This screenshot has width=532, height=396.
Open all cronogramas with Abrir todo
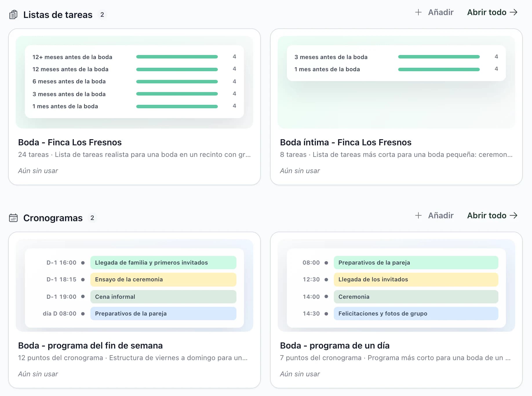click(x=492, y=215)
